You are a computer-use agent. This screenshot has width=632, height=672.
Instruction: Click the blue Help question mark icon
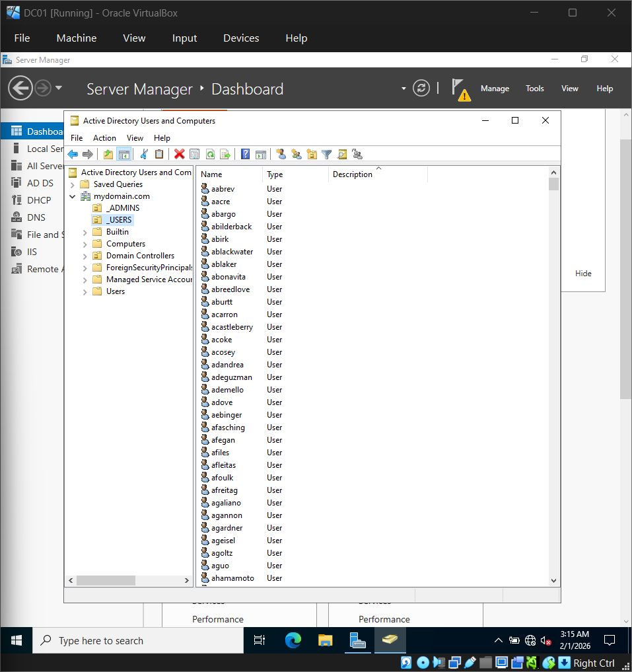click(245, 154)
